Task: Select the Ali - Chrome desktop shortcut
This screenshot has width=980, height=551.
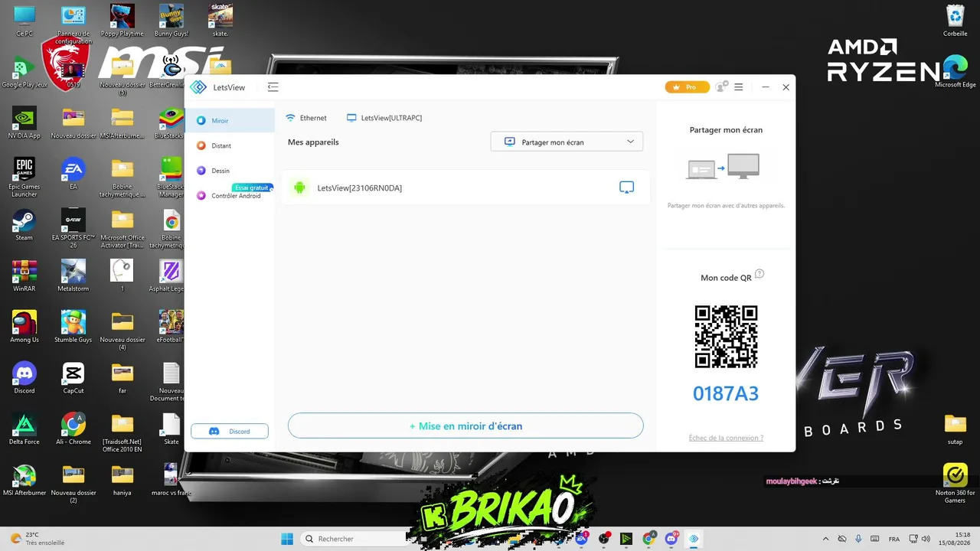Action: 73,430
